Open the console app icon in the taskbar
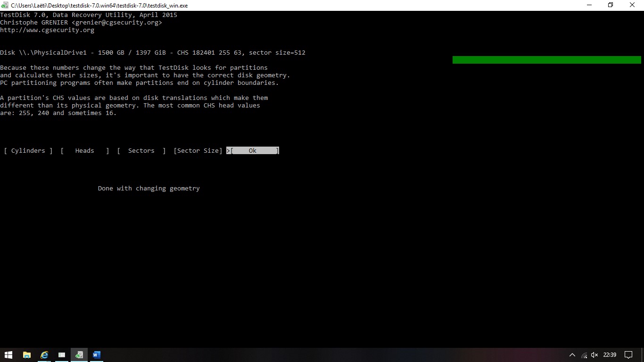The width and height of the screenshot is (644, 362). 62,355
